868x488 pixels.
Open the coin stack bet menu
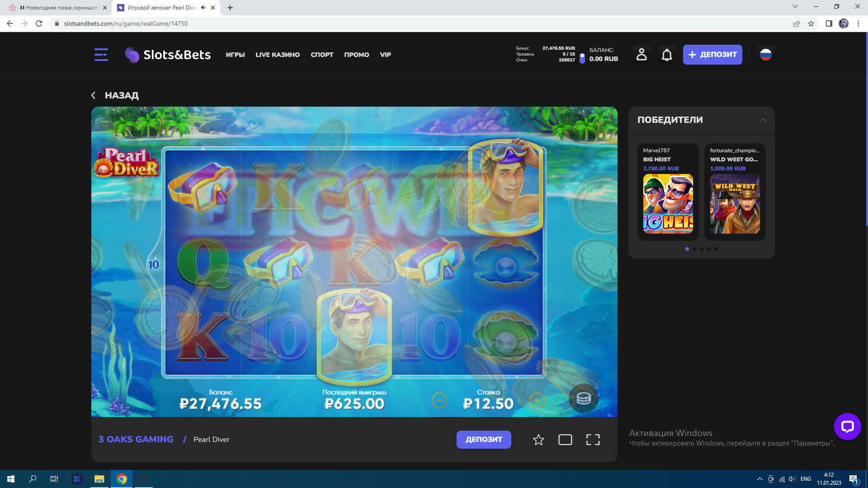click(583, 398)
